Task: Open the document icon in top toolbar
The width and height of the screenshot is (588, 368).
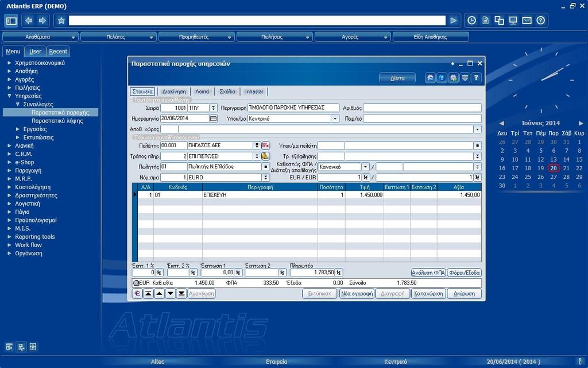Action: (485, 21)
